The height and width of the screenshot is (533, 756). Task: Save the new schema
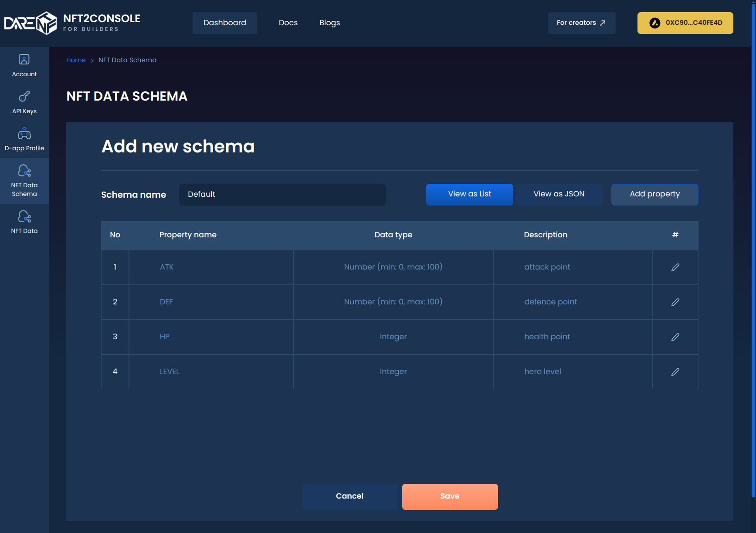click(450, 496)
